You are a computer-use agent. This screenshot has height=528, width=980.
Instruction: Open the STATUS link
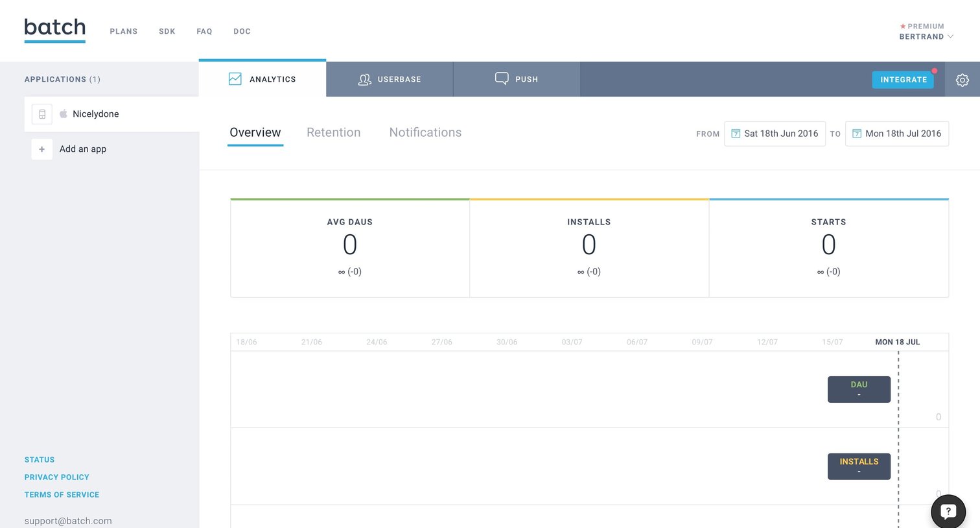pos(40,459)
